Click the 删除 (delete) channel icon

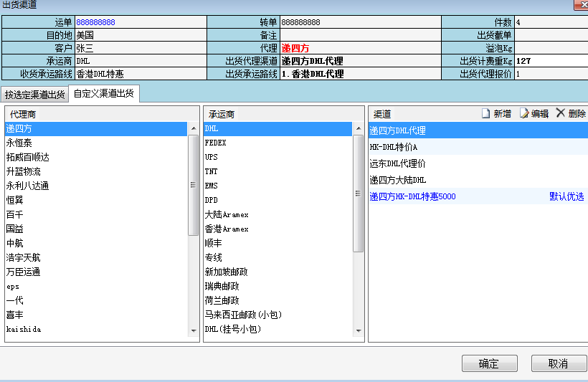[561, 113]
